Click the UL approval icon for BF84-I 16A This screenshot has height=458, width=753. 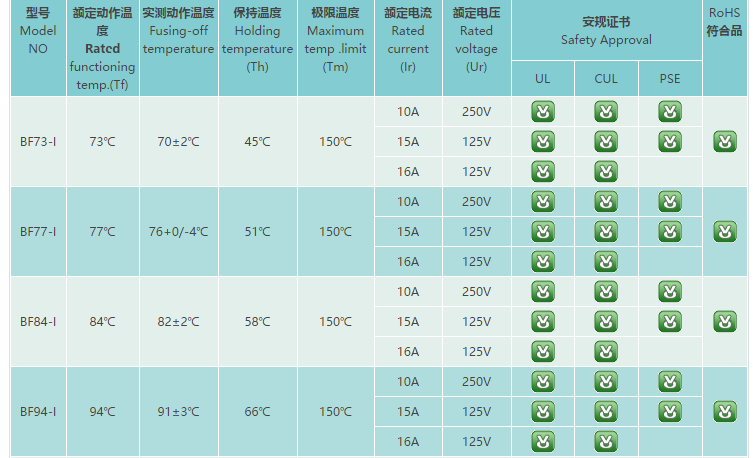[542, 352]
